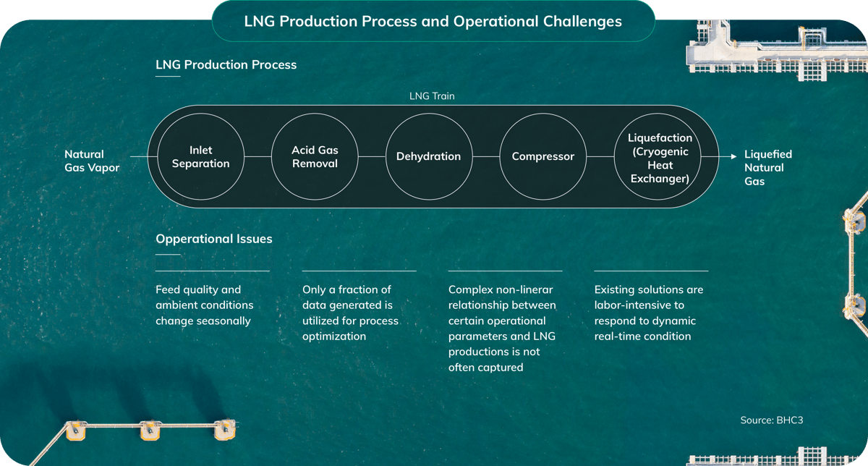Select the Compressor stage circle
This screenshot has width=868, height=466.
click(x=543, y=156)
